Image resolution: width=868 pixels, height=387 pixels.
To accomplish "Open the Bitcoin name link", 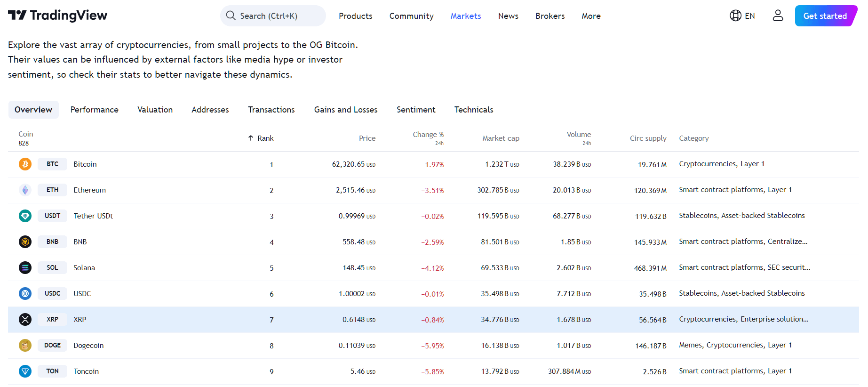I will point(85,164).
